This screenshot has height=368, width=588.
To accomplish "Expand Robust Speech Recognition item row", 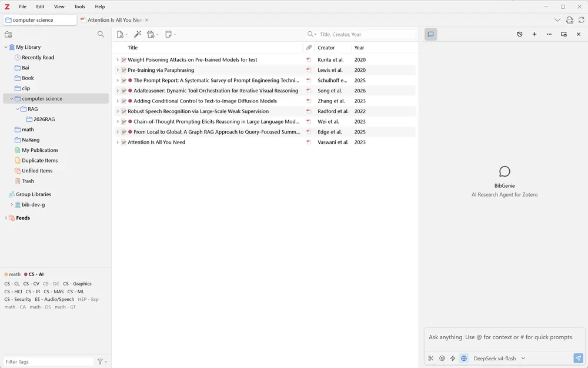I will 118,111.
